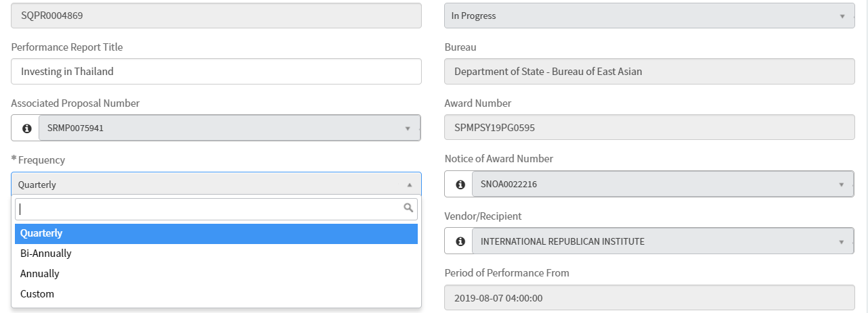Click the magnifier icon in dropdown search
The width and height of the screenshot is (868, 313).
click(x=408, y=208)
